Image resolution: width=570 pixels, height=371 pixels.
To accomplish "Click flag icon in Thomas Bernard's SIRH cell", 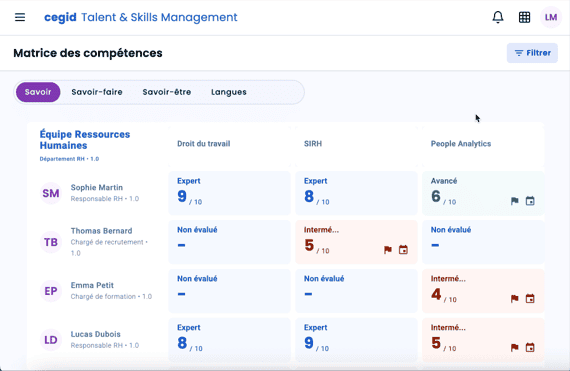I will 388,250.
